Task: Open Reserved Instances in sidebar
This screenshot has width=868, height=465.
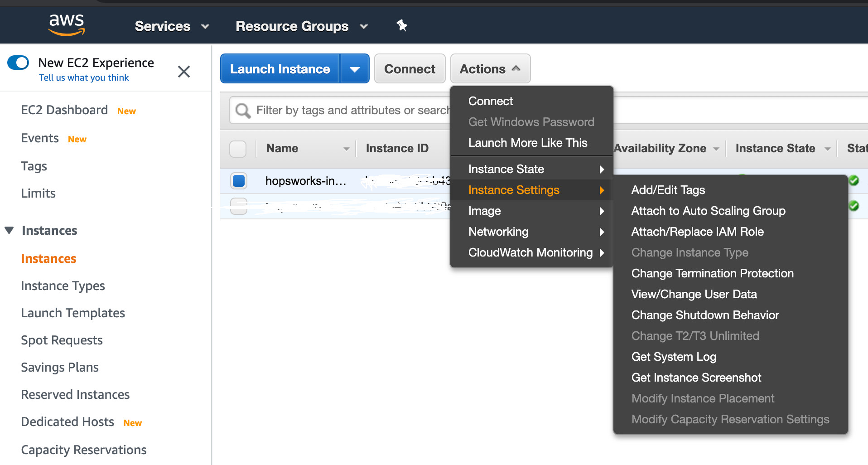Action: click(x=75, y=395)
